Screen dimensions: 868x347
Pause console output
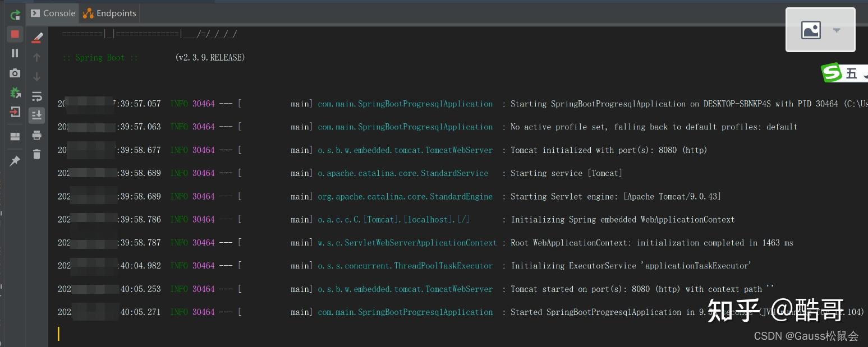pyautogui.click(x=15, y=53)
